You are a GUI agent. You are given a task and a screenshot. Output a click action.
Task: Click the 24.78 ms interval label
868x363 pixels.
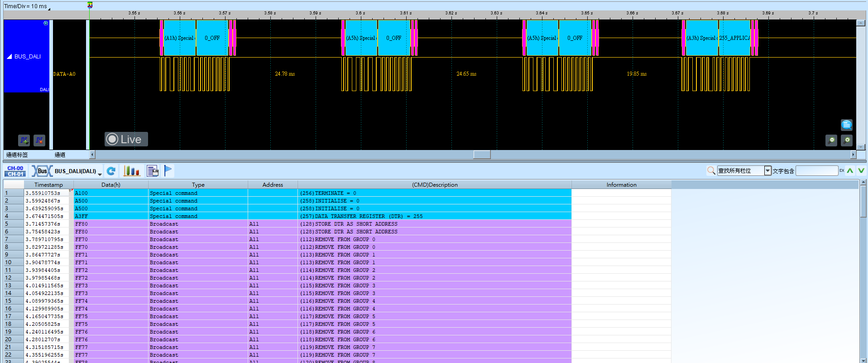[285, 74]
